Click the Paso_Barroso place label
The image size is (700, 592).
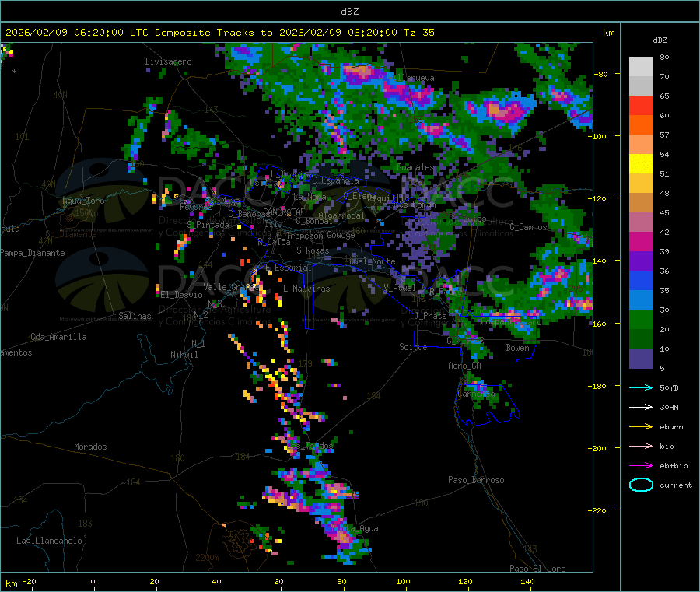coord(476,480)
